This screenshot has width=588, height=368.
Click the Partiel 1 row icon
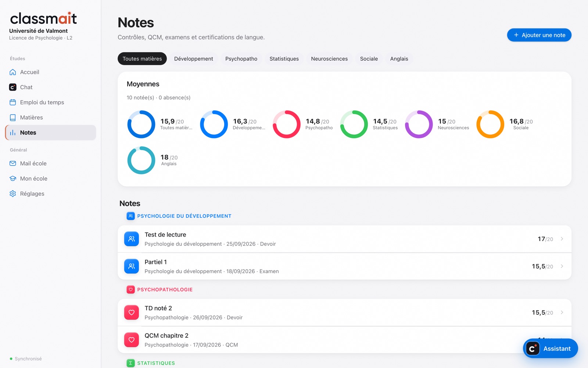(x=132, y=266)
